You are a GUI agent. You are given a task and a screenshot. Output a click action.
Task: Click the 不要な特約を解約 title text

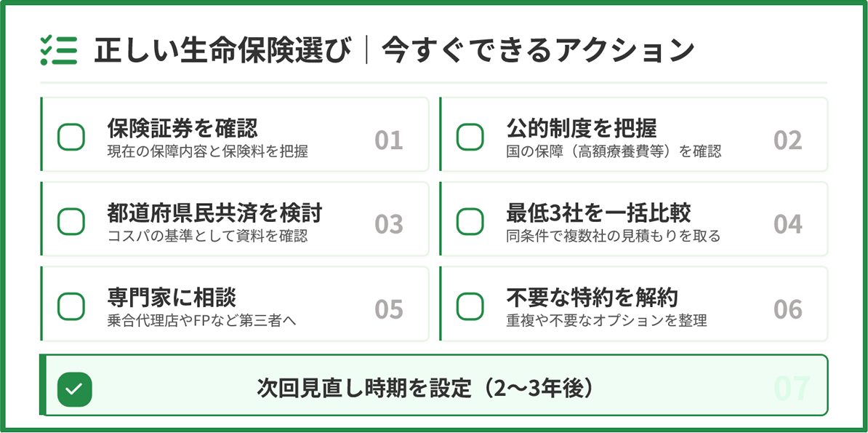[x=592, y=298]
